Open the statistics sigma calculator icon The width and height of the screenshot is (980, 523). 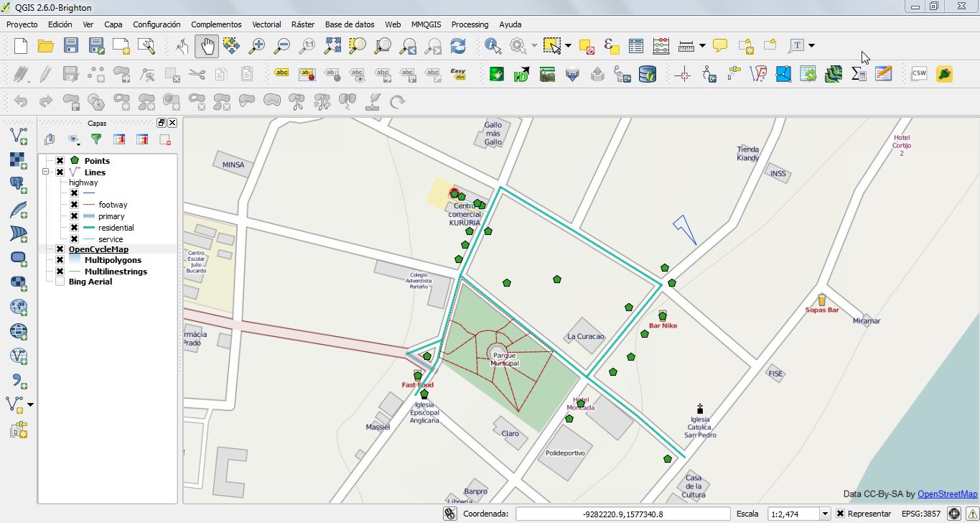click(x=858, y=73)
